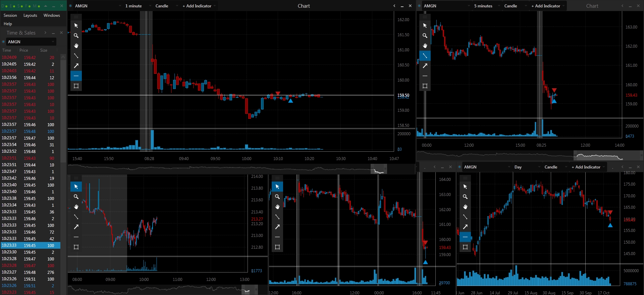Choose the arrow tool in the 5 minutes chart
The width and height of the screenshot is (644, 295).
(425, 66)
